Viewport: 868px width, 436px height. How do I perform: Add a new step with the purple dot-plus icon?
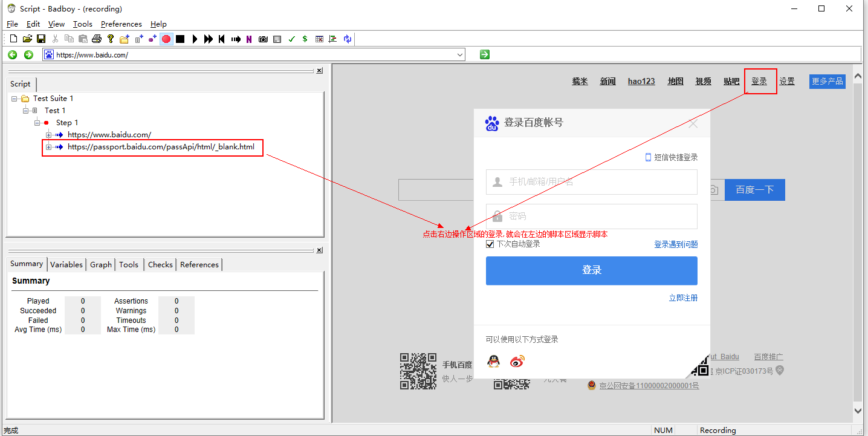pyautogui.click(x=152, y=39)
